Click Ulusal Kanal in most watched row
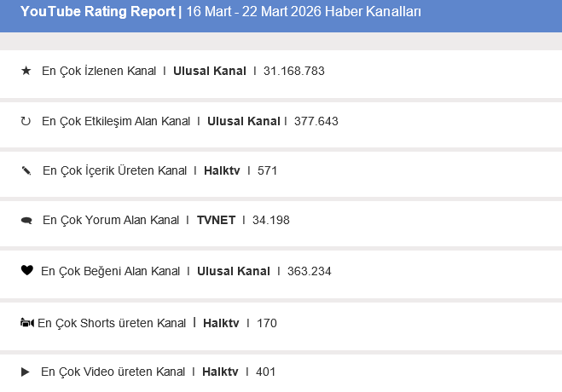The image size is (562, 392). 209,72
